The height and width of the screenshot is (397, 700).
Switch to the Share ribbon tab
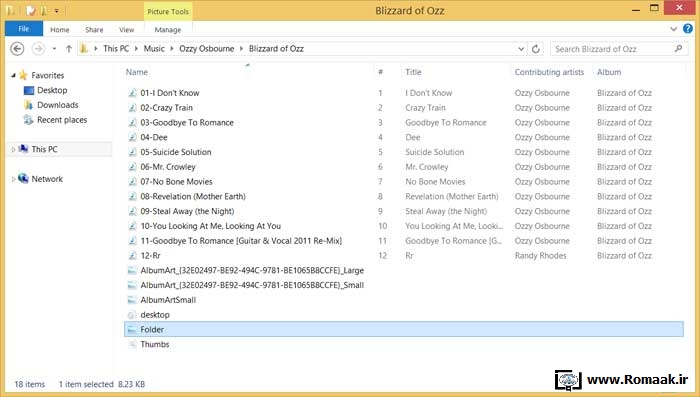coord(94,29)
